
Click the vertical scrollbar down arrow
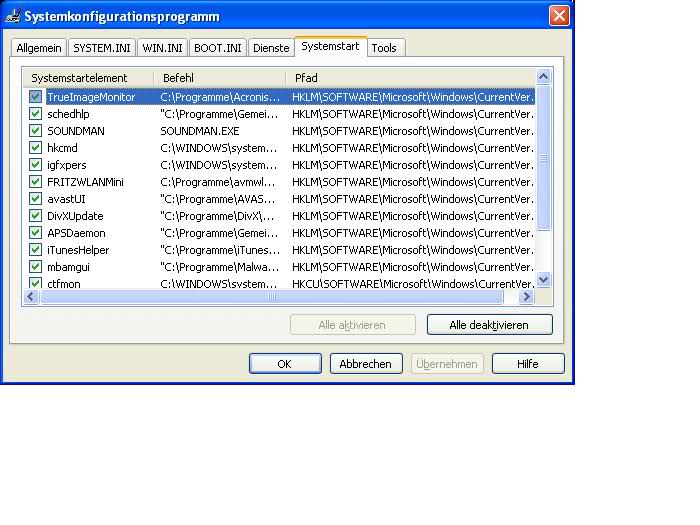(x=543, y=280)
